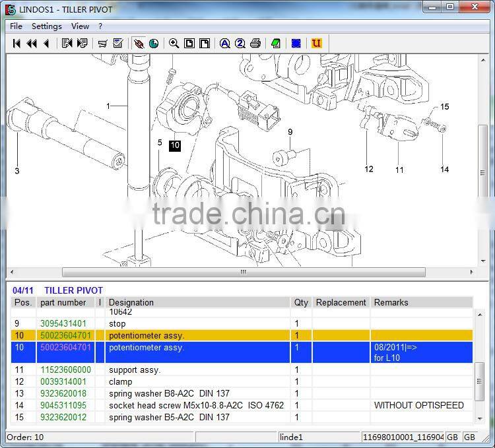Click callout number 3 in diagram
Screen dimensions: 495x448
tap(17, 171)
